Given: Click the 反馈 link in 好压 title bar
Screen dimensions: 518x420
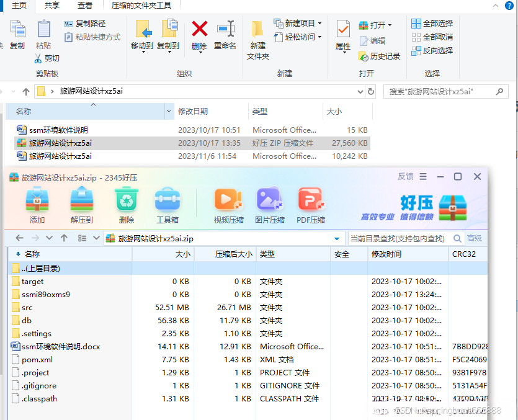Looking at the screenshot, I should click(x=405, y=176).
